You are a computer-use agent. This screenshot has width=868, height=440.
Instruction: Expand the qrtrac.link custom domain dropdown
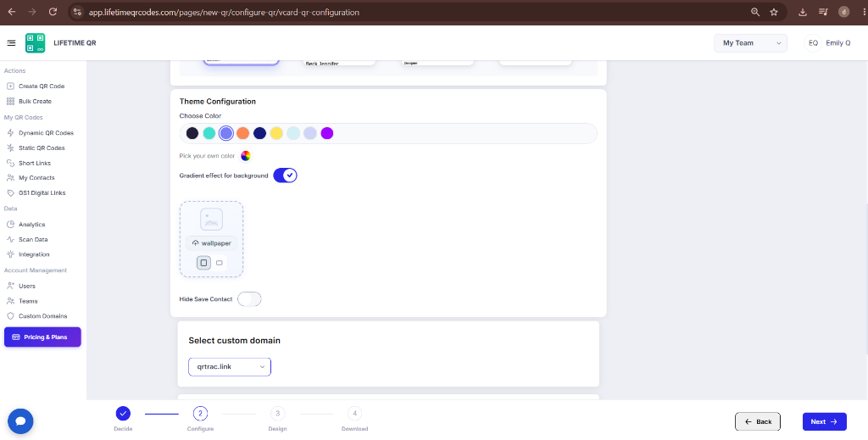230,367
